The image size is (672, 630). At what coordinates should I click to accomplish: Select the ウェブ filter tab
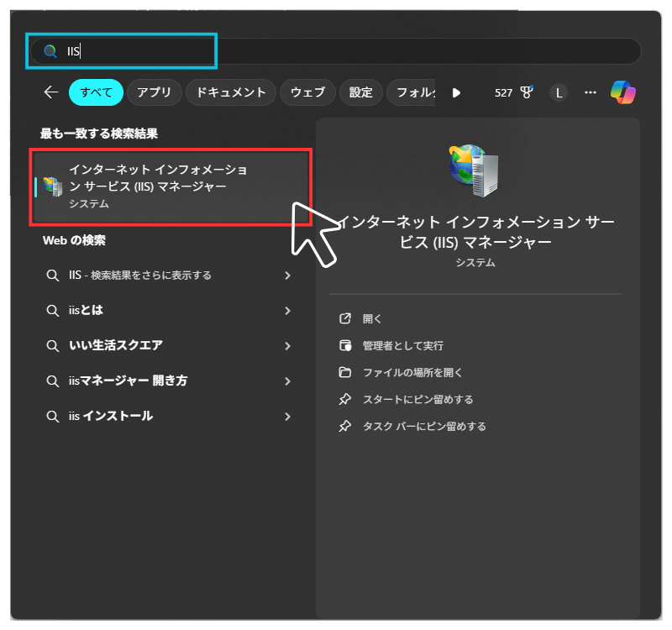(x=307, y=92)
